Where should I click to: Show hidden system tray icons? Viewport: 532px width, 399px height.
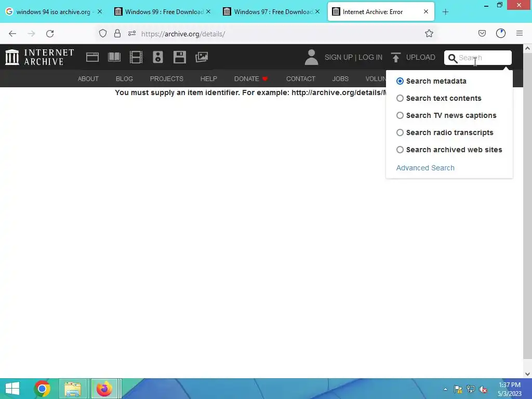point(445,389)
